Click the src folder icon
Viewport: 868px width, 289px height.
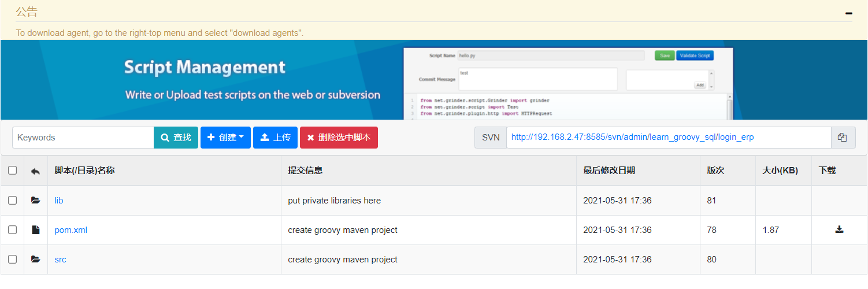pyautogui.click(x=36, y=260)
